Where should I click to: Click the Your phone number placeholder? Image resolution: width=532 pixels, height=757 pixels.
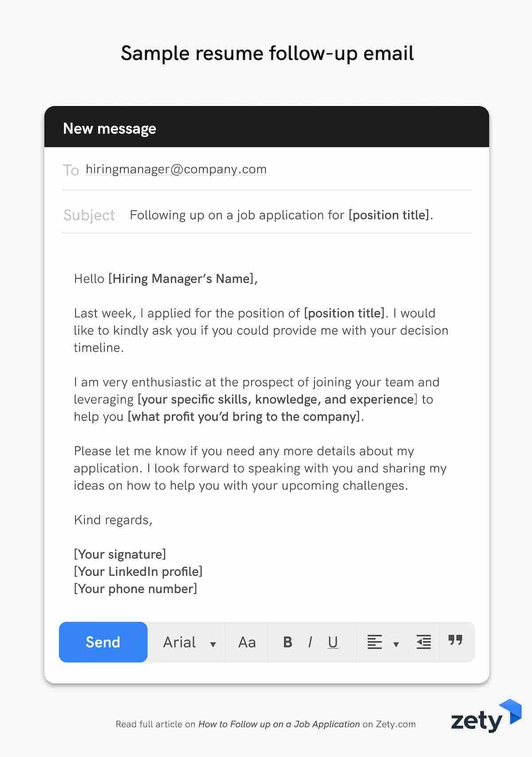pos(135,589)
